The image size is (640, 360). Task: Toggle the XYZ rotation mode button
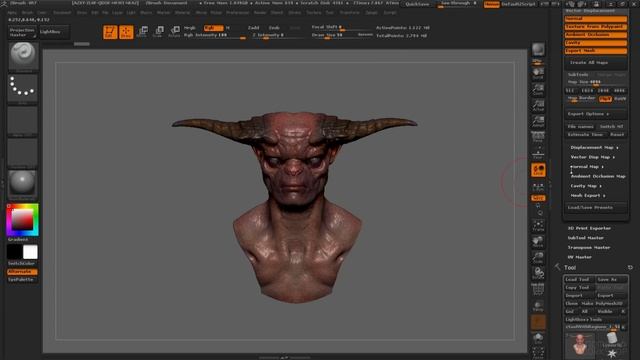(538, 198)
